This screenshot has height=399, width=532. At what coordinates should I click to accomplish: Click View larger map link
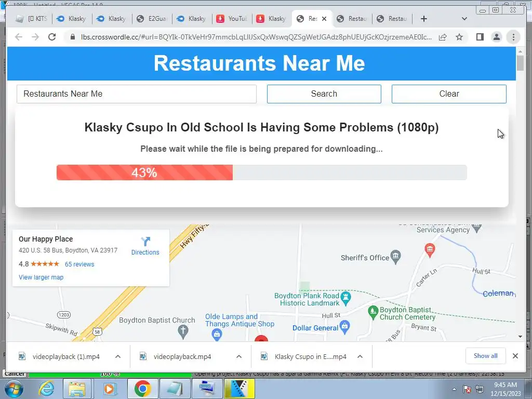pyautogui.click(x=41, y=277)
